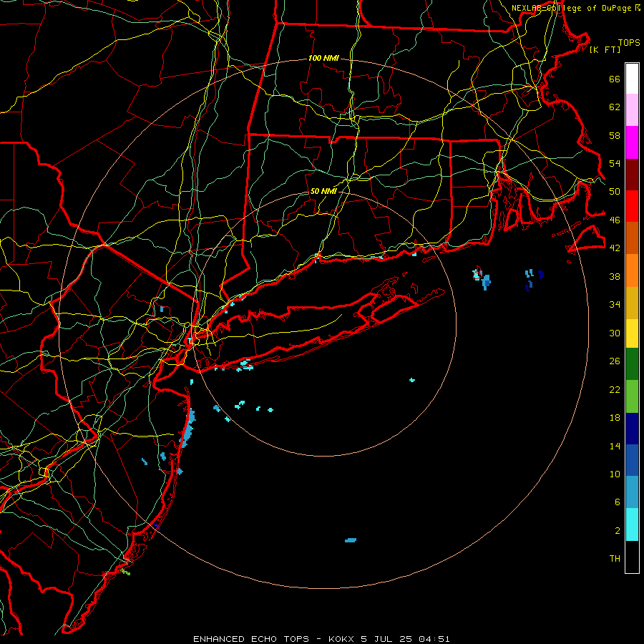Image resolution: width=644 pixels, height=644 pixels.
Task: Click the 04:51 time stamp
Action: point(434,639)
